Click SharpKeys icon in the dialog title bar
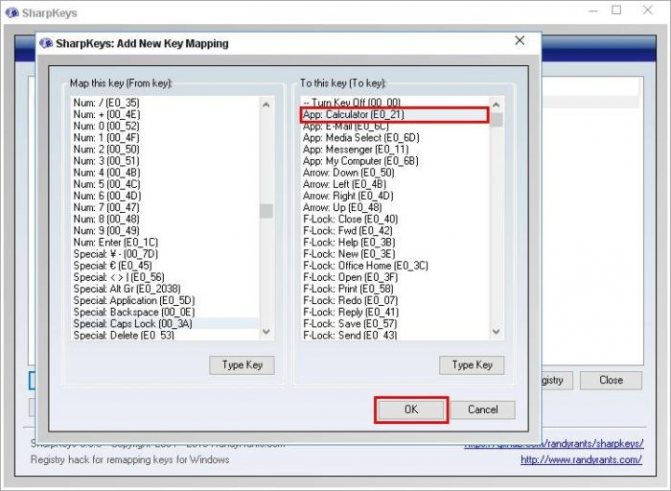671x491 pixels. (x=45, y=43)
